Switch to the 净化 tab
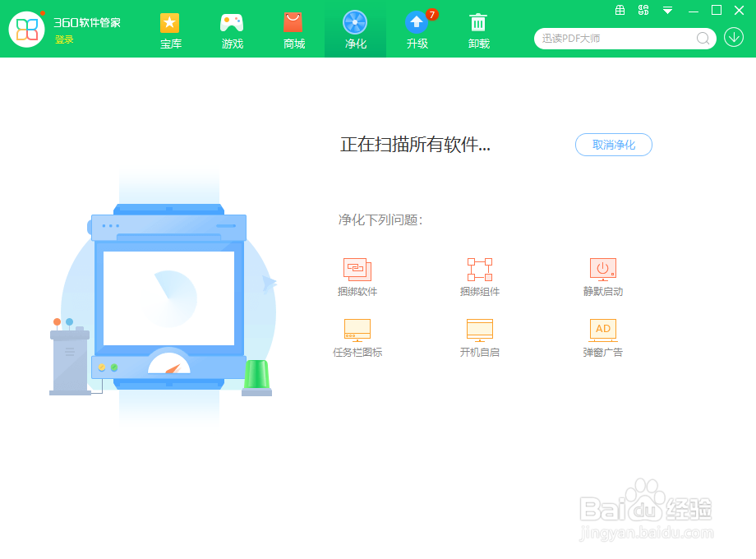The image size is (756, 559). click(355, 29)
